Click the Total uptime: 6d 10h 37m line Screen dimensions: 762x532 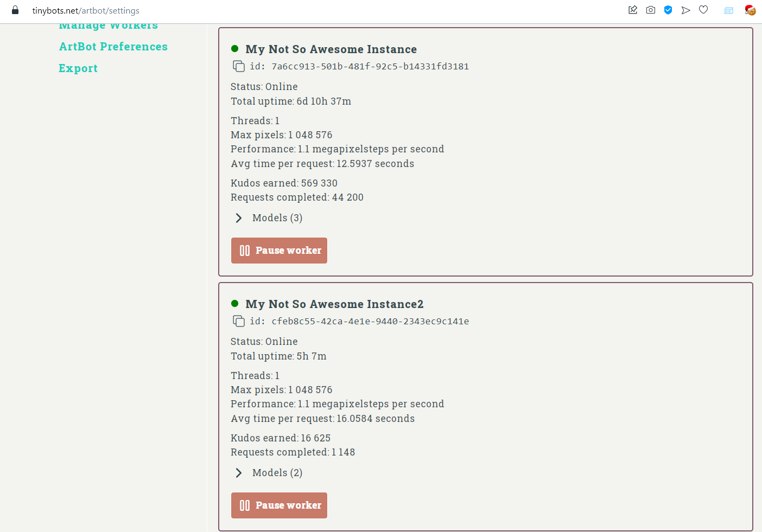(x=291, y=101)
